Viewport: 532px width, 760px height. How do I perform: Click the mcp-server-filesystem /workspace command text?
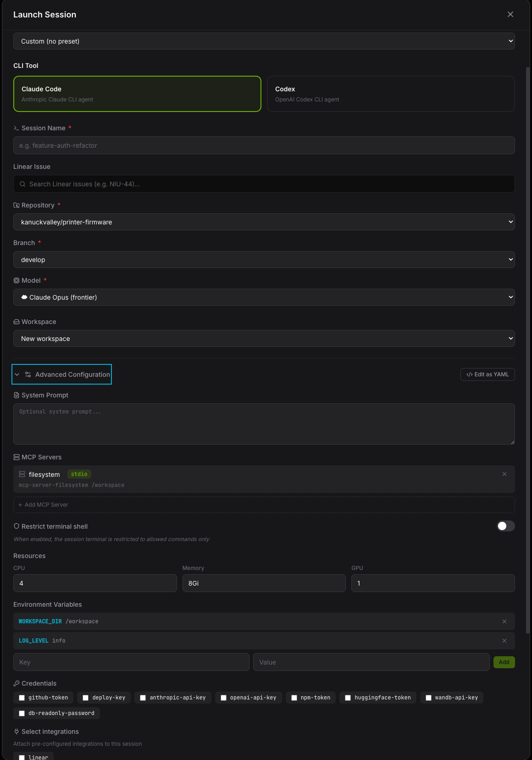tap(72, 485)
